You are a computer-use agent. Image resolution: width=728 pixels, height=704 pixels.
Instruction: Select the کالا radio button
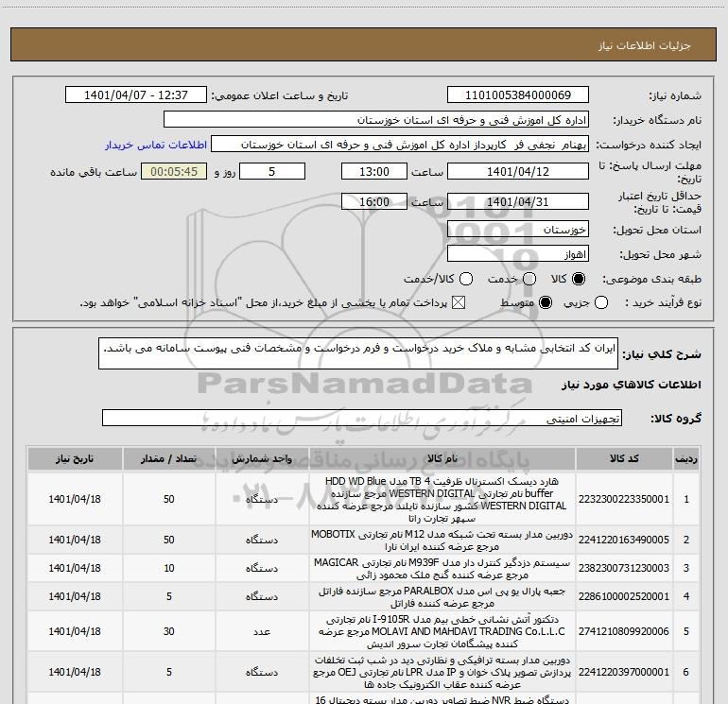[579, 279]
